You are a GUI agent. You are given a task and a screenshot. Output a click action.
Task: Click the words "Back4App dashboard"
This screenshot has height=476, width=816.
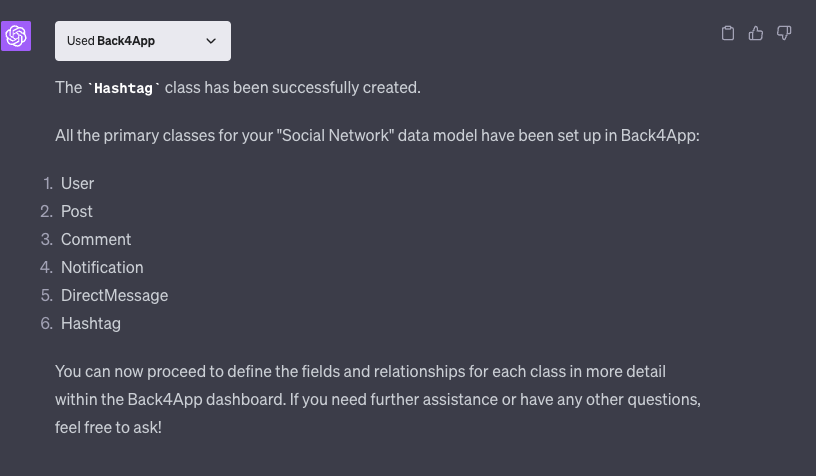(x=206, y=400)
